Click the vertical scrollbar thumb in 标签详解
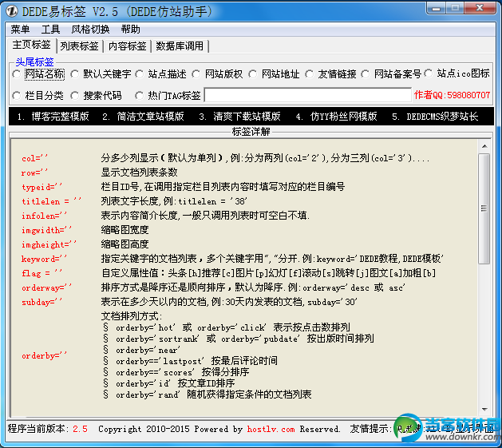502x448 pixels. pyautogui.click(x=484, y=208)
